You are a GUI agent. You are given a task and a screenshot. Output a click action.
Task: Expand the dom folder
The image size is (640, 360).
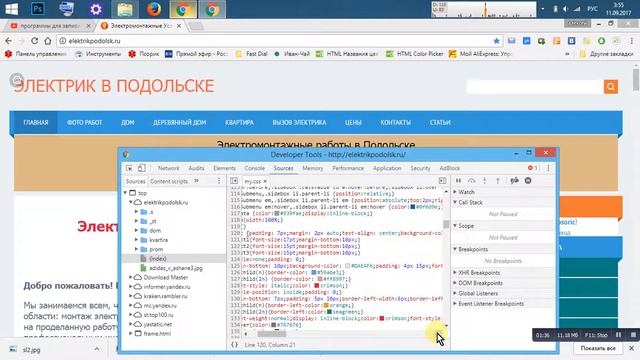[136, 230]
